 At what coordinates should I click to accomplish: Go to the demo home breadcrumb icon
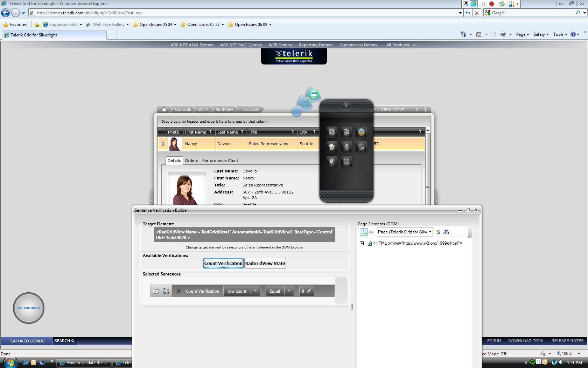[164, 109]
